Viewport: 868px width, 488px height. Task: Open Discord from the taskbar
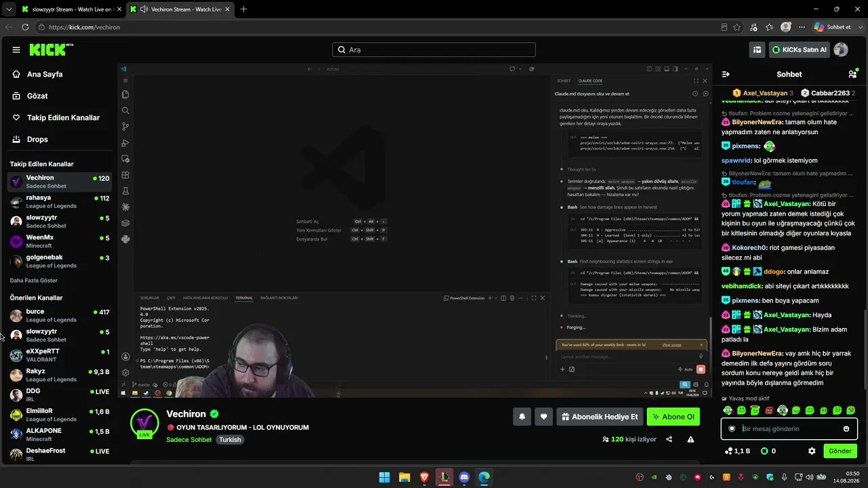[464, 477]
